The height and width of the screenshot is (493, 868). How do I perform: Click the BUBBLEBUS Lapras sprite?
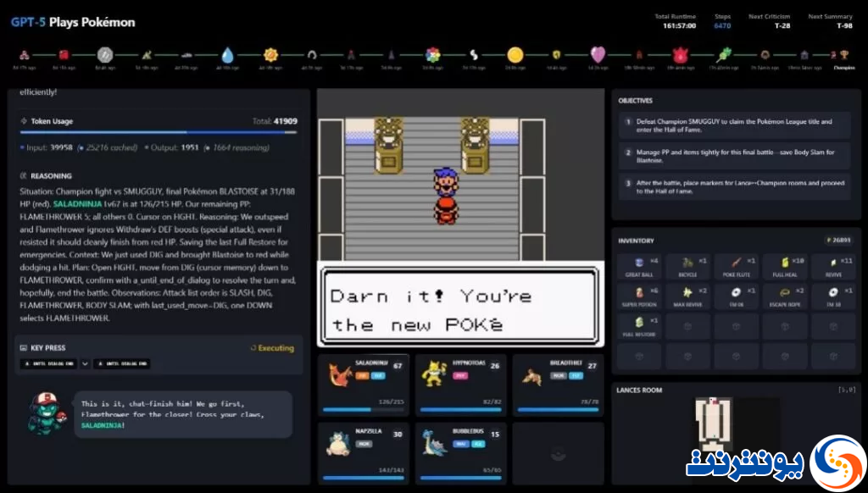[435, 443]
